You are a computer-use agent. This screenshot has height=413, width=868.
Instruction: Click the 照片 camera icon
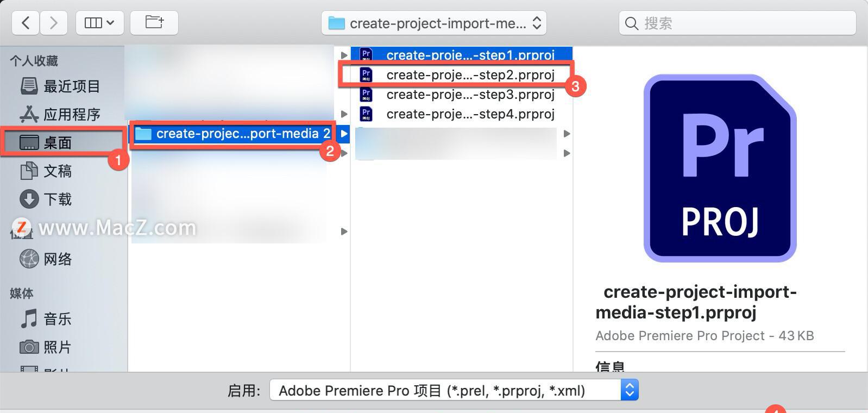pos(29,347)
